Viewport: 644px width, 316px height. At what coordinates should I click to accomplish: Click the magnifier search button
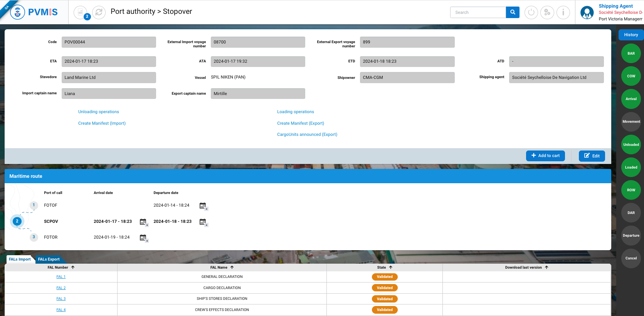[513, 12]
